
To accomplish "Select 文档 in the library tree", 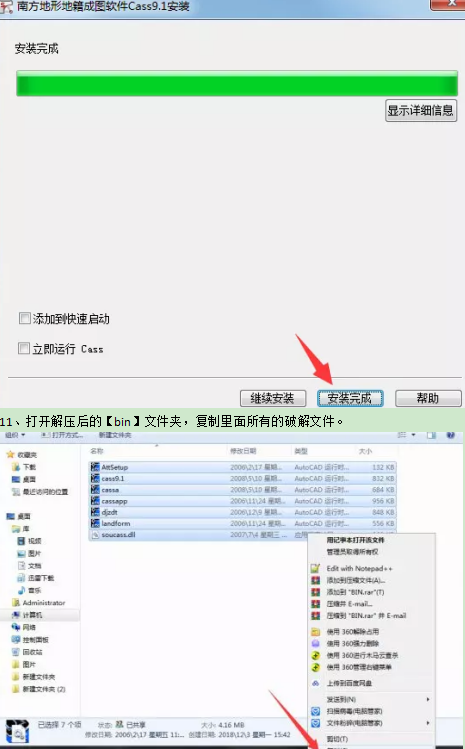I will (34, 566).
